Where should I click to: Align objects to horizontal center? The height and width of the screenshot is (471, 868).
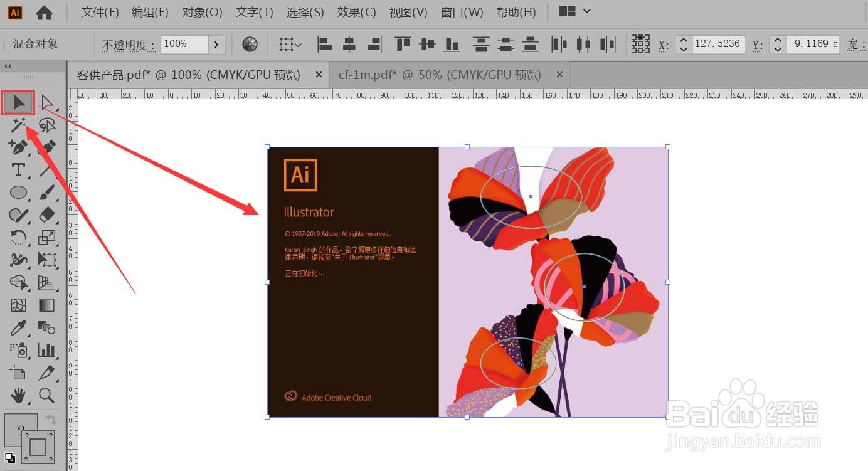point(349,44)
